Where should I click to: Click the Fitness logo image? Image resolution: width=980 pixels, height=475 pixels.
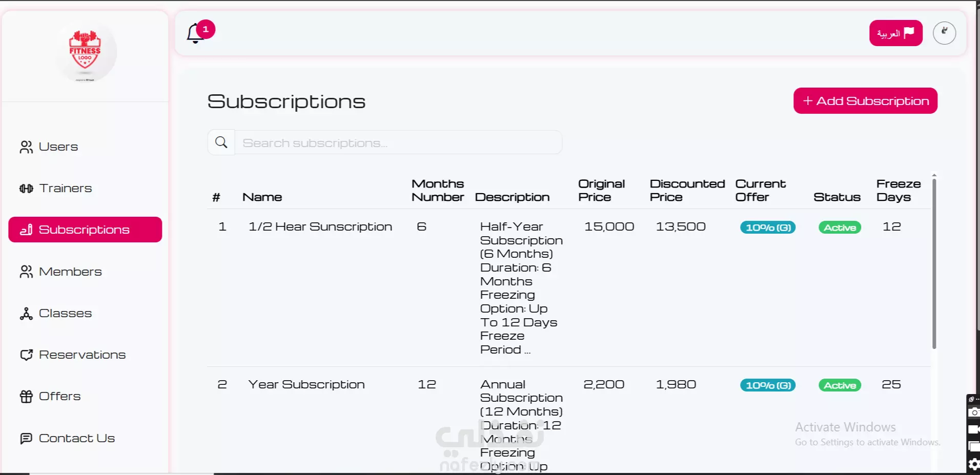coord(85,52)
